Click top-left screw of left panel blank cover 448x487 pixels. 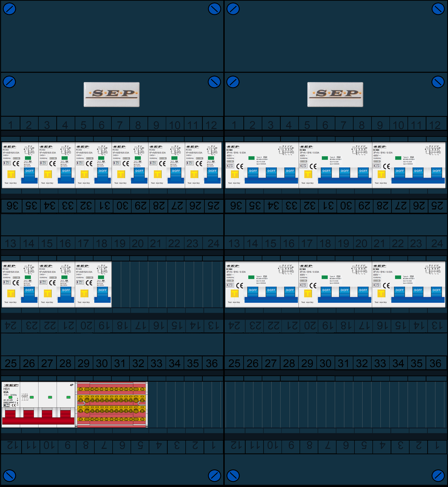[x=9, y=9]
